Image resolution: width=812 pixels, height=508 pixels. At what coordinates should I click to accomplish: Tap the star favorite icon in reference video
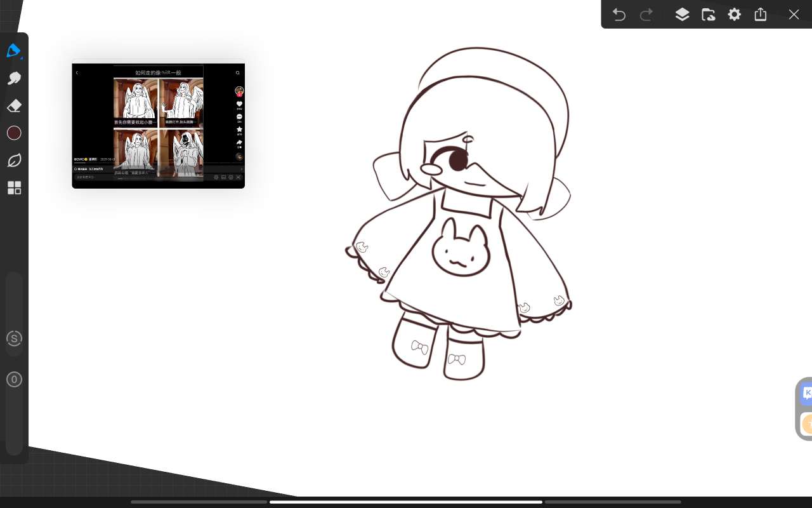pos(239,130)
